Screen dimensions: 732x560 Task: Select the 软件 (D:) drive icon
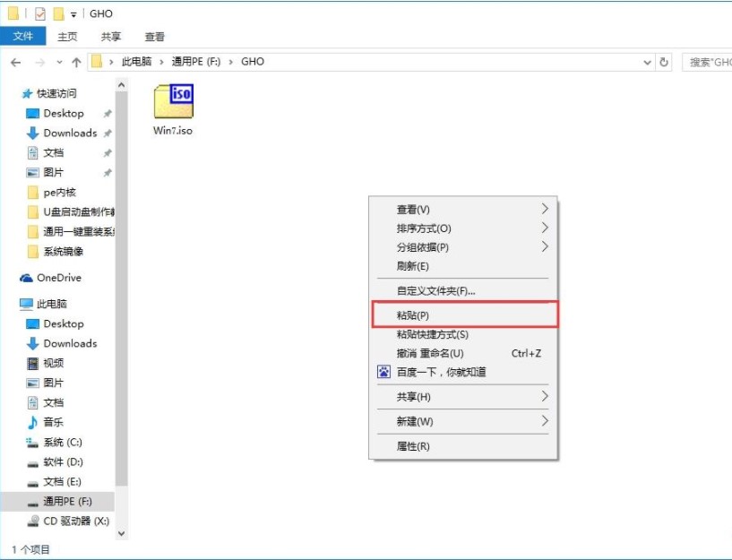(x=32, y=463)
